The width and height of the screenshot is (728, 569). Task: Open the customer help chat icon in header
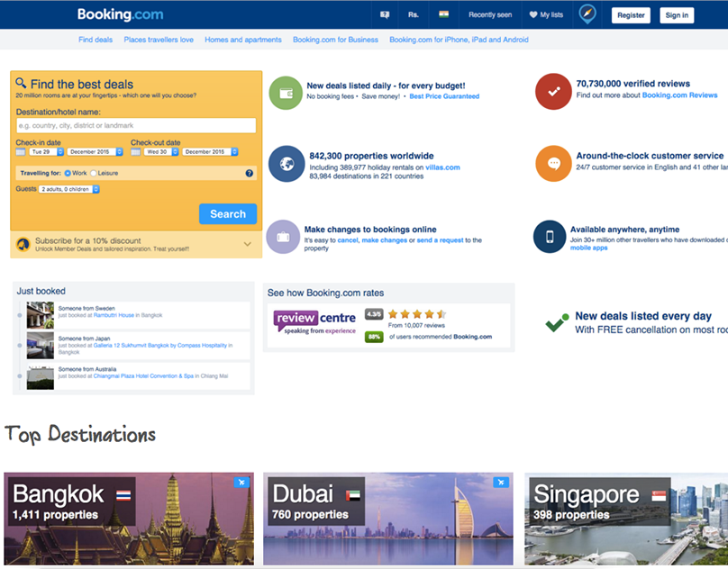(x=385, y=14)
